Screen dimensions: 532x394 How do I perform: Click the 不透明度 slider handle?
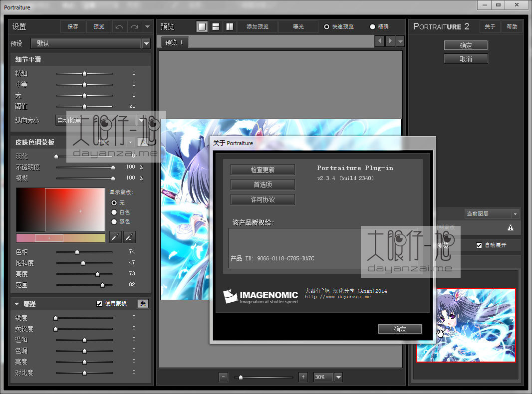point(113,168)
